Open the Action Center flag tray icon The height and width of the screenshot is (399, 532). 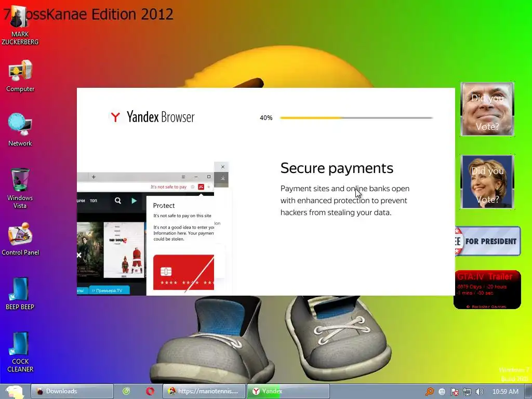pos(454,392)
